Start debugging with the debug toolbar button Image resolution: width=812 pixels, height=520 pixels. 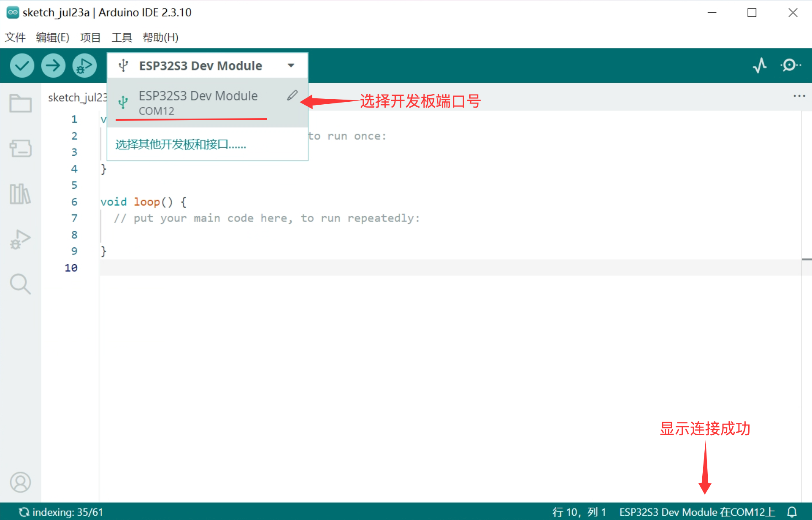tap(84, 65)
